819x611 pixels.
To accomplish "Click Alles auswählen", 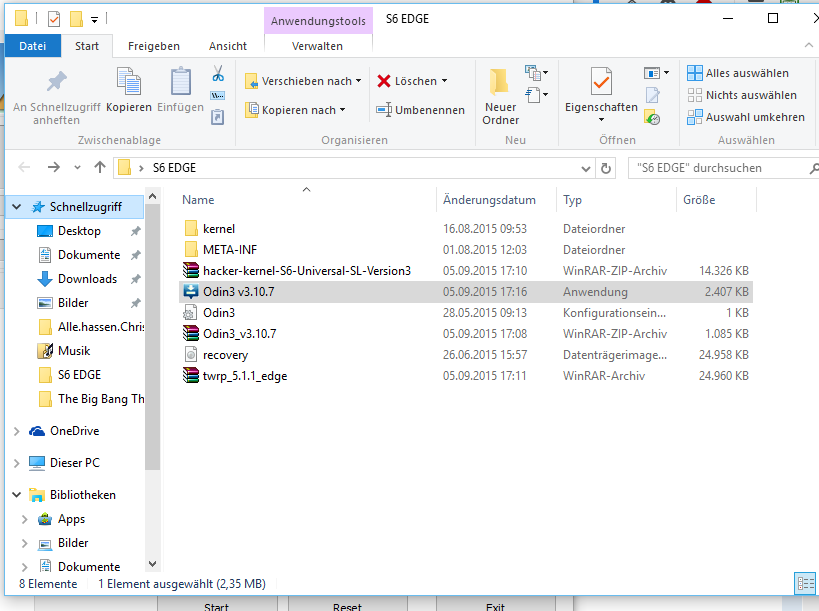I will (x=738, y=73).
